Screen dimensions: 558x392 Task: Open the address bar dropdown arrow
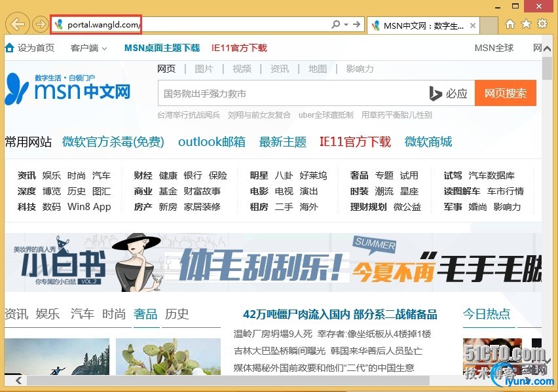pos(346,25)
